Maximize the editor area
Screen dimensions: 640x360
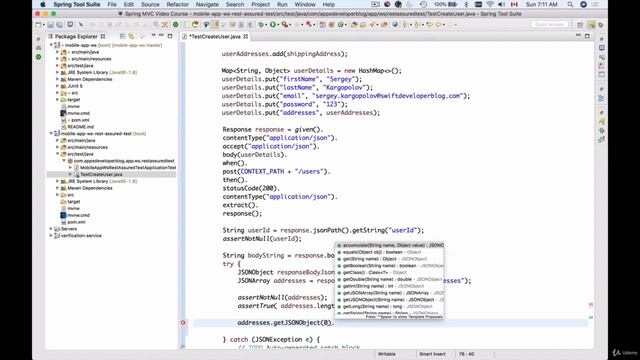click(587, 36)
